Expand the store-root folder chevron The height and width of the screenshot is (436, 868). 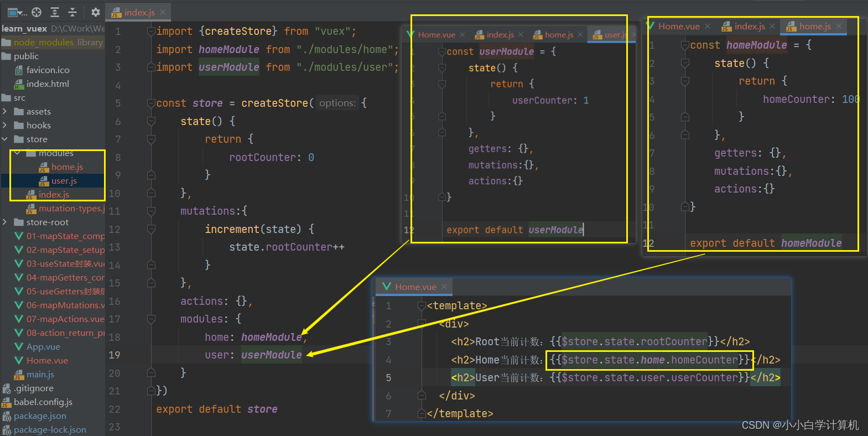click(x=5, y=222)
